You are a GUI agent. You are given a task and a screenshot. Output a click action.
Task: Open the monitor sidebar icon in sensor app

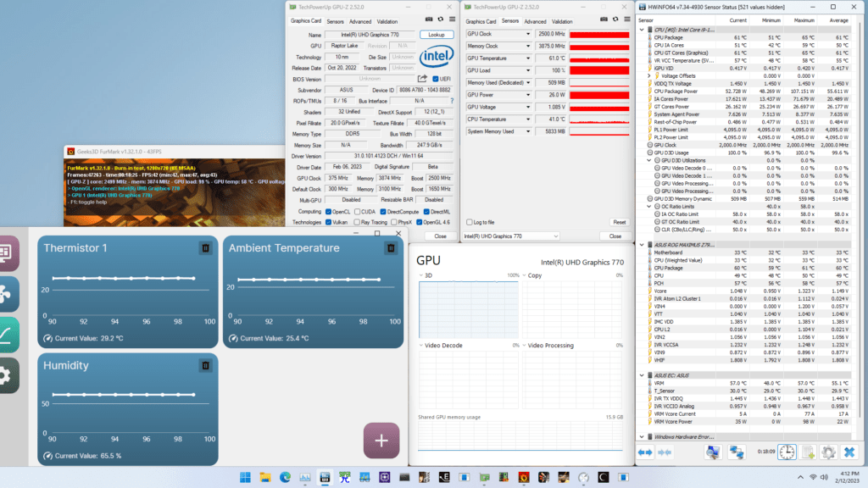pyautogui.click(x=7, y=252)
